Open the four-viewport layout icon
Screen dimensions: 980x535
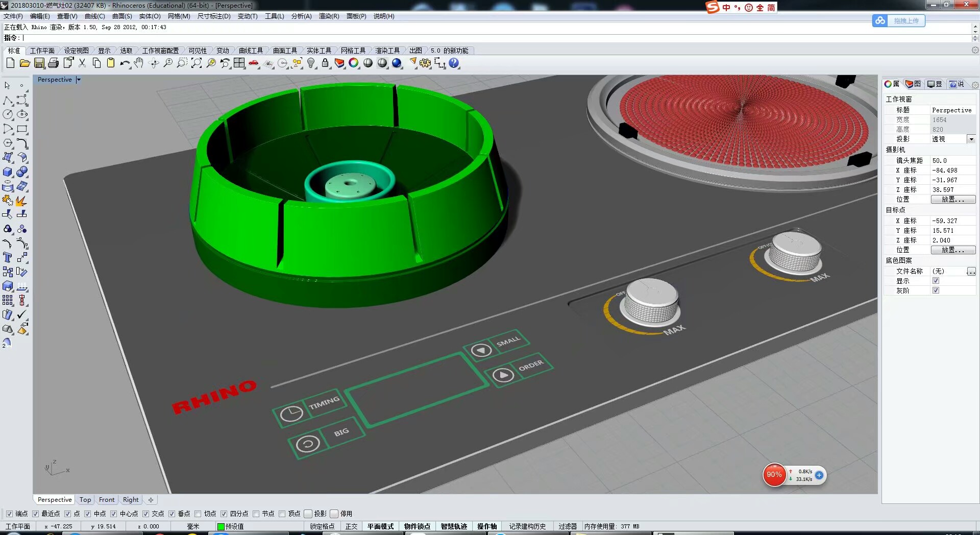coord(239,63)
